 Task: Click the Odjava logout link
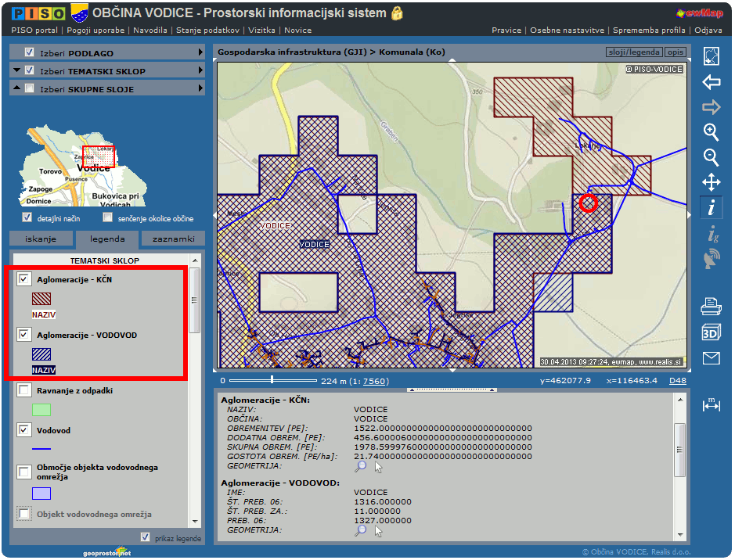click(x=708, y=31)
